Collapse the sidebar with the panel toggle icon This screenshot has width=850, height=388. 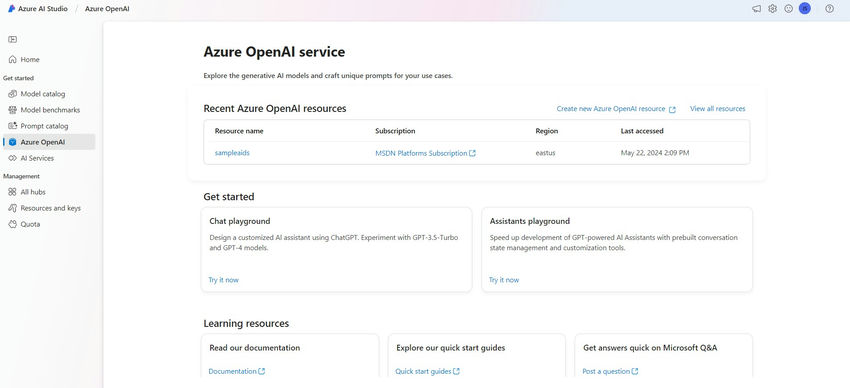[12, 40]
